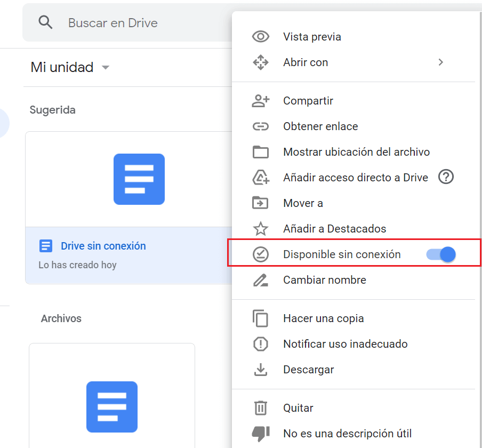482x448 pixels.
Task: Click the trash can Quitar icon
Action: click(x=260, y=408)
